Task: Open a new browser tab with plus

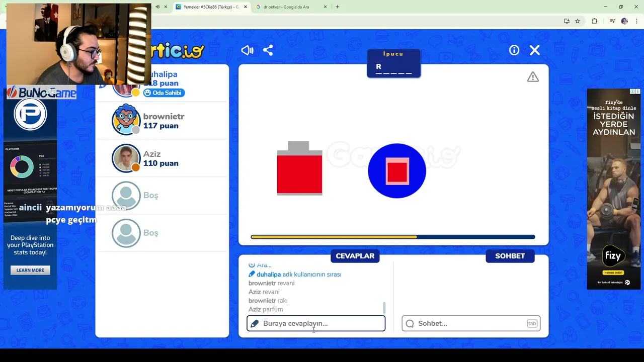Action: click(x=337, y=7)
